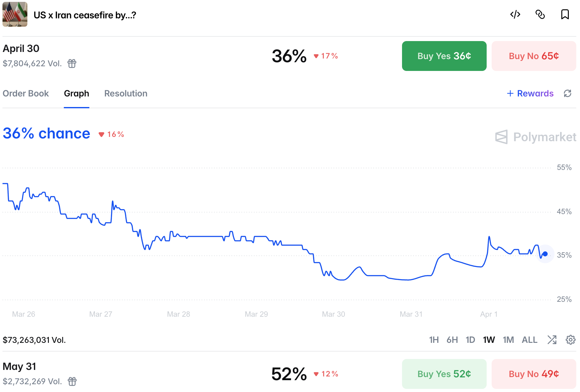Set chart range to 1D

pyautogui.click(x=470, y=340)
